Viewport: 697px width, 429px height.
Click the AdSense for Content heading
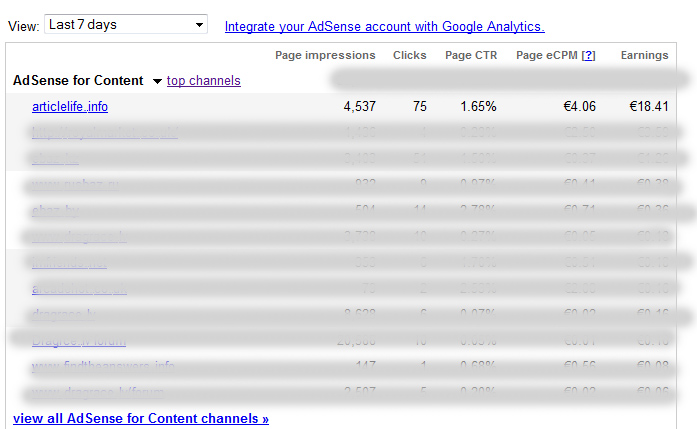point(78,80)
